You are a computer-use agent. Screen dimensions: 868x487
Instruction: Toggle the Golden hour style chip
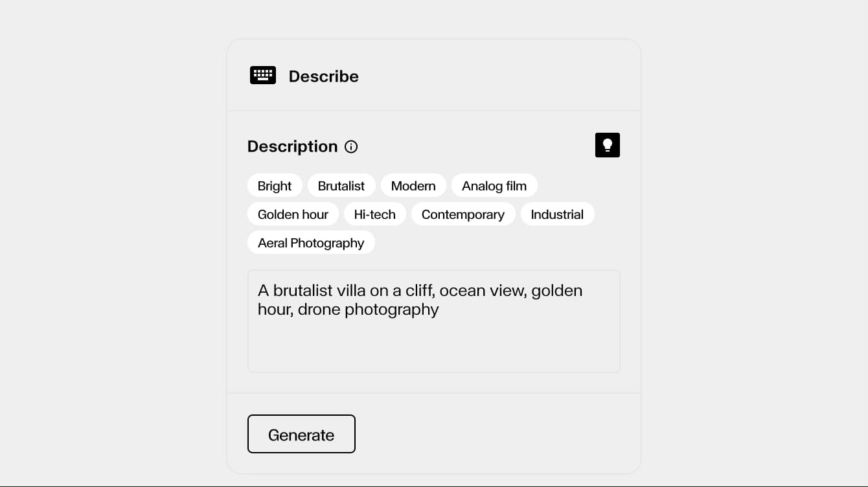tap(293, 214)
